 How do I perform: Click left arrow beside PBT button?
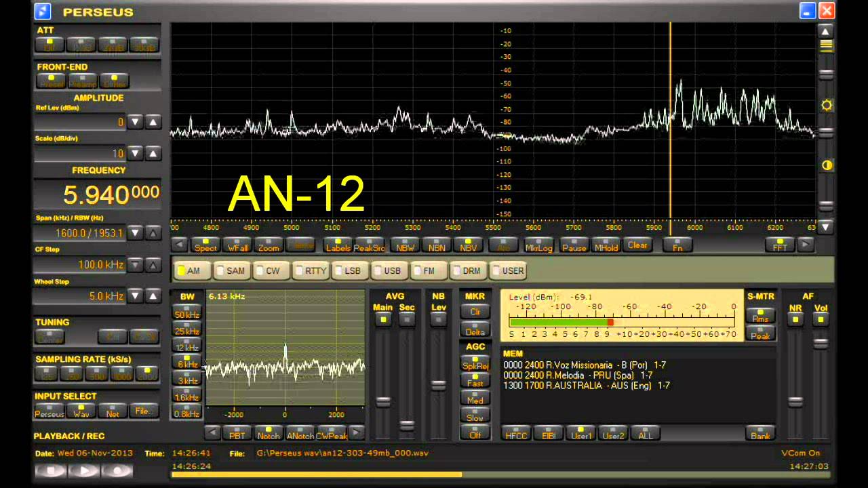tap(212, 432)
